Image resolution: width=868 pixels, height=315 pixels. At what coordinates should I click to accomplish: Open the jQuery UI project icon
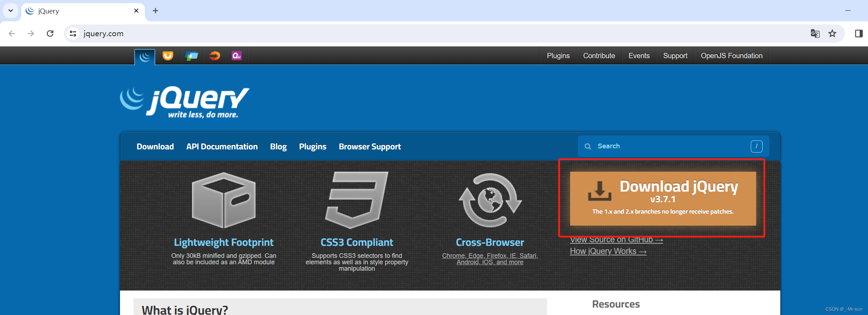(x=168, y=56)
